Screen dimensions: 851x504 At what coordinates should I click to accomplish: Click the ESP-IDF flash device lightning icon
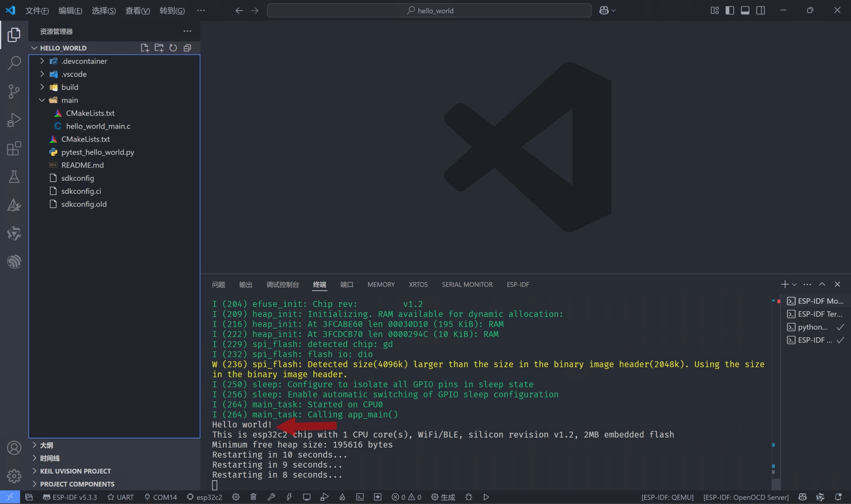tap(289, 497)
